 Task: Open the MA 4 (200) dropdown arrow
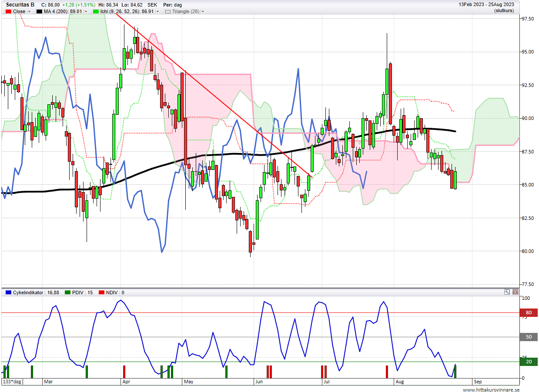pyautogui.click(x=85, y=11)
